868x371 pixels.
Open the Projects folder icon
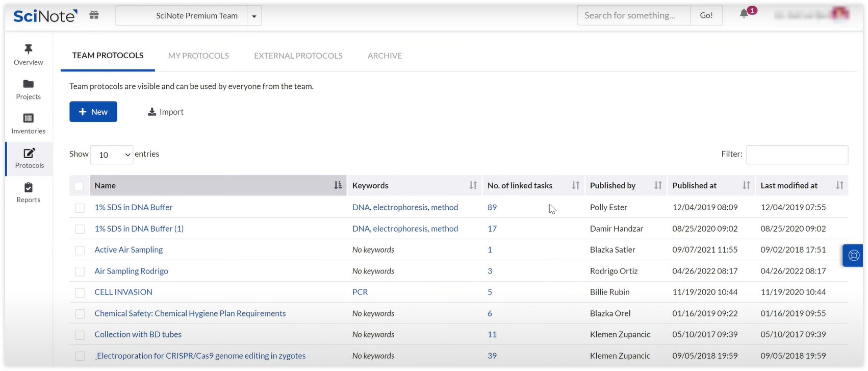[x=28, y=84]
